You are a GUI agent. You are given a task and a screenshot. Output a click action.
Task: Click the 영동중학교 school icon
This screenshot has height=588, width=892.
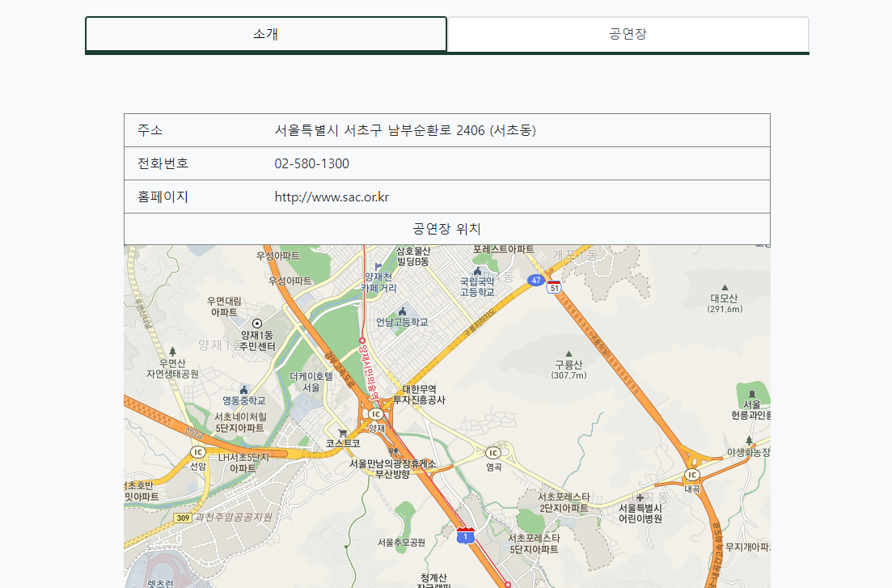[x=243, y=390]
